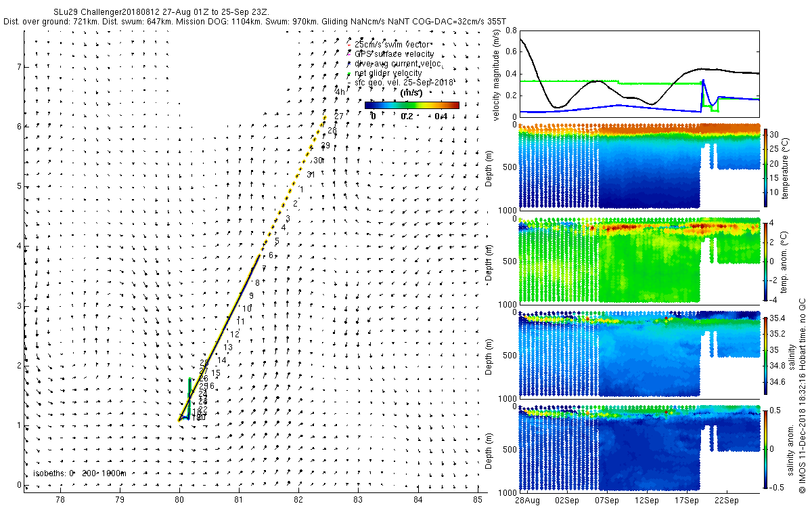This screenshot has height=508, width=812.
Task: Click the "34.6" tick on the salinity colorbar
Action: (778, 383)
